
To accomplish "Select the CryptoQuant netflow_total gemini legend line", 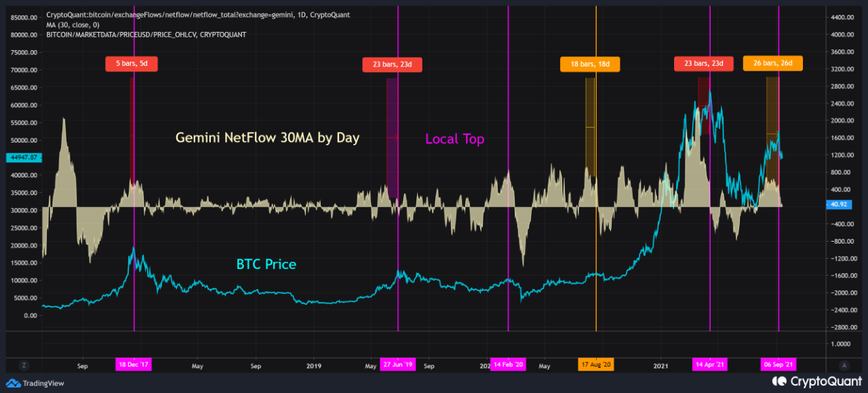I will (198, 14).
